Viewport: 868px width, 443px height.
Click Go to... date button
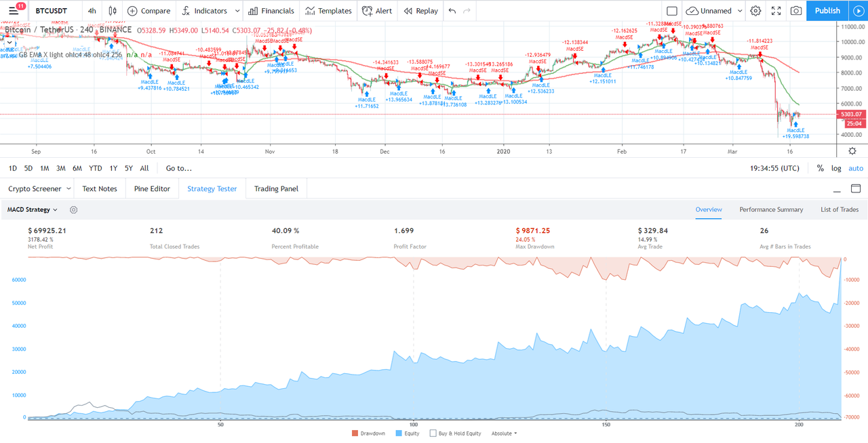179,168
